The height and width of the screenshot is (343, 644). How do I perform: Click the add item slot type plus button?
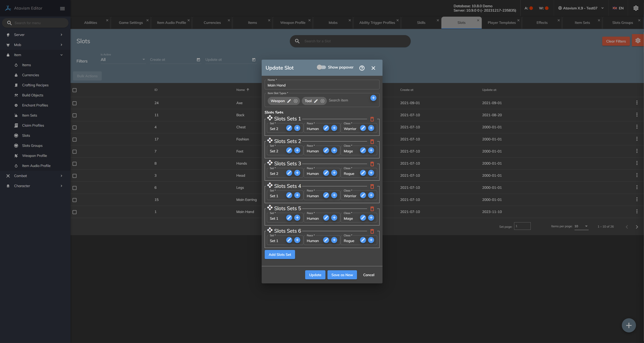pyautogui.click(x=373, y=98)
